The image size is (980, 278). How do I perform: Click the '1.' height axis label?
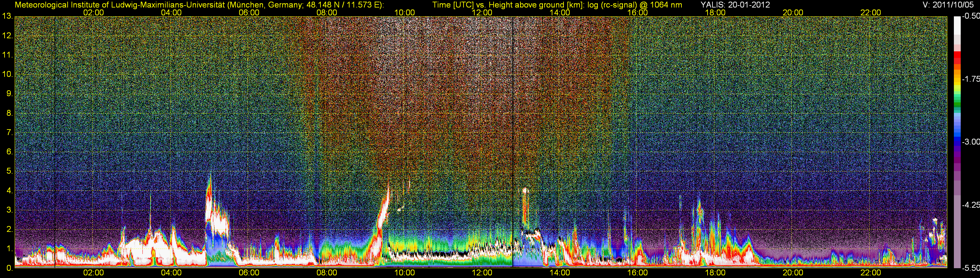pyautogui.click(x=9, y=249)
